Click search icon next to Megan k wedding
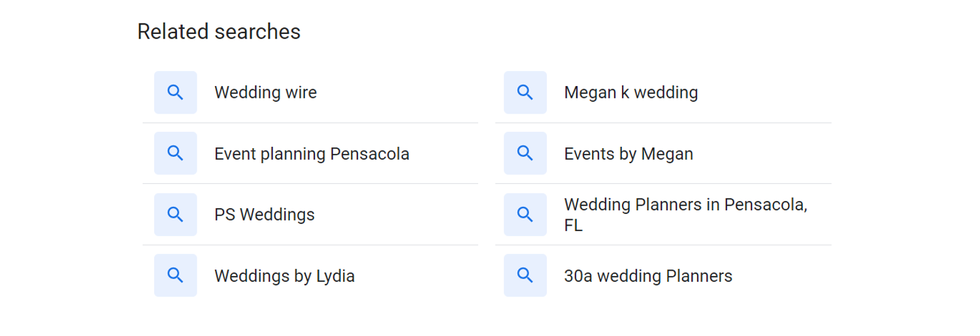Viewport: 980px width, 336px height. pos(525,92)
